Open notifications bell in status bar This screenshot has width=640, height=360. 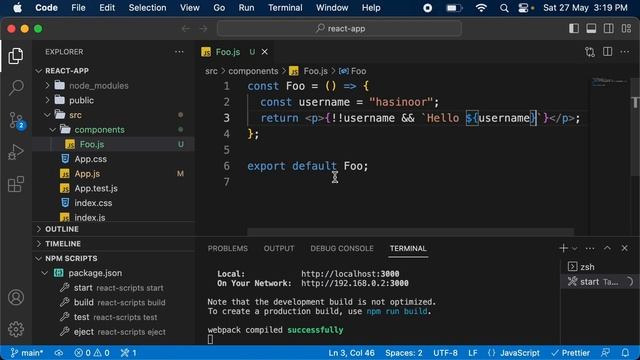[x=625, y=353]
